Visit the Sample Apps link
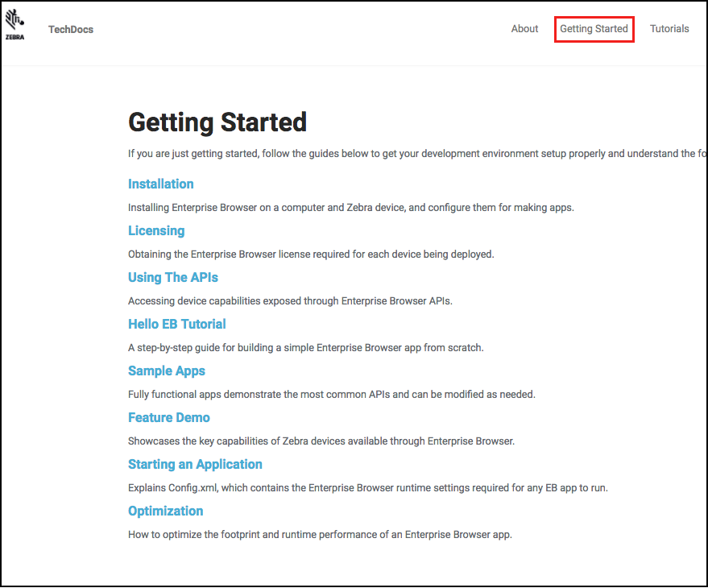Image resolution: width=708 pixels, height=588 pixels. (167, 371)
